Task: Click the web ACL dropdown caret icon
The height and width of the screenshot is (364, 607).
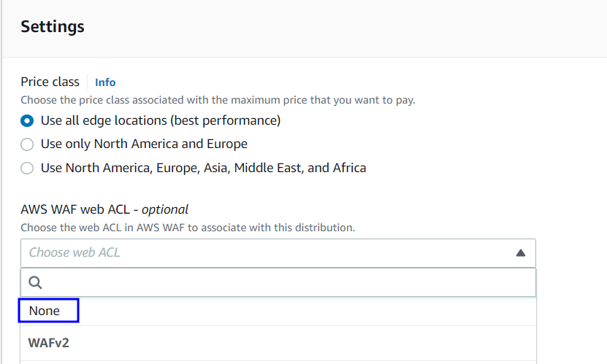Action: pos(521,253)
